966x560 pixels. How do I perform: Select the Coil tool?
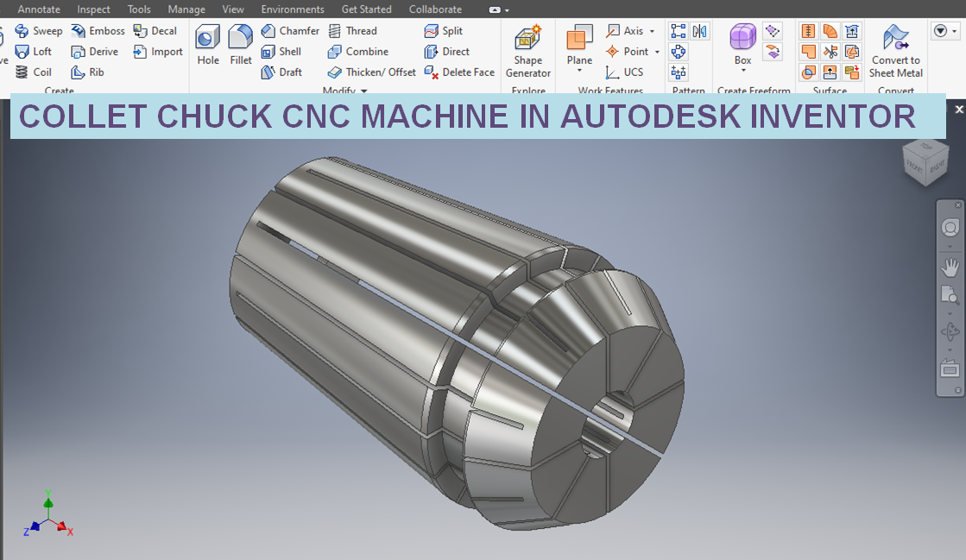34,72
